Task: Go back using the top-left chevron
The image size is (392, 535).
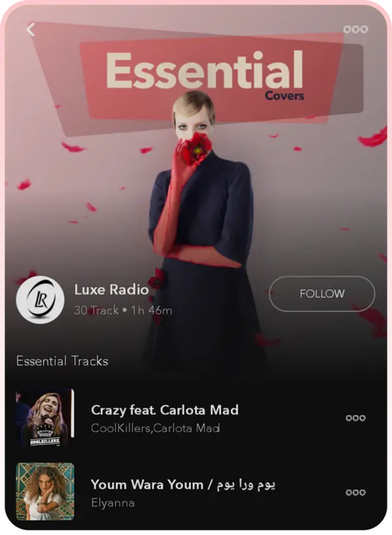Action: tap(30, 29)
